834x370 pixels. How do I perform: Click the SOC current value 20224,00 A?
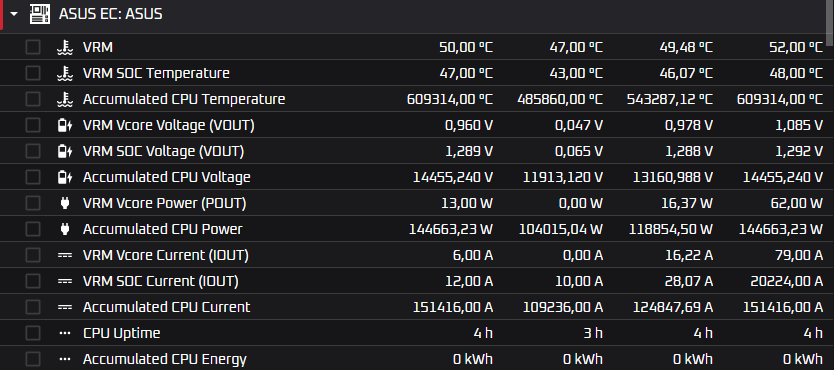click(x=787, y=281)
